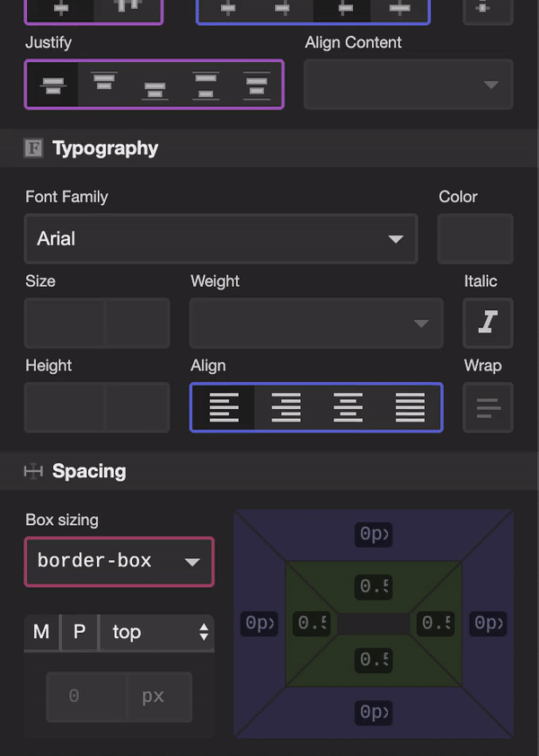Viewport: 539px width, 756px height.
Task: Click the font Size input field
Action: (x=65, y=323)
